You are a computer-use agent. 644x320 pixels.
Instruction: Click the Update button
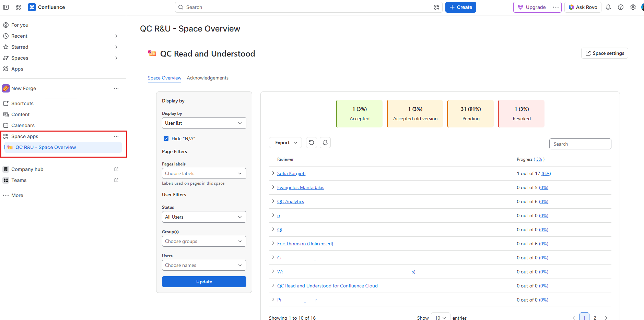204,282
